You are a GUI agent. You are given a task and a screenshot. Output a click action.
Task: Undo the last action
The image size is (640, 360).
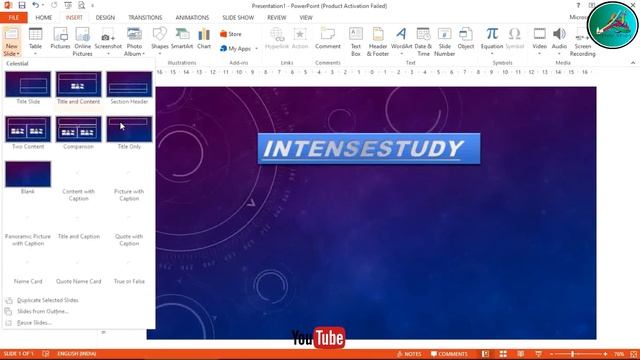point(36,5)
